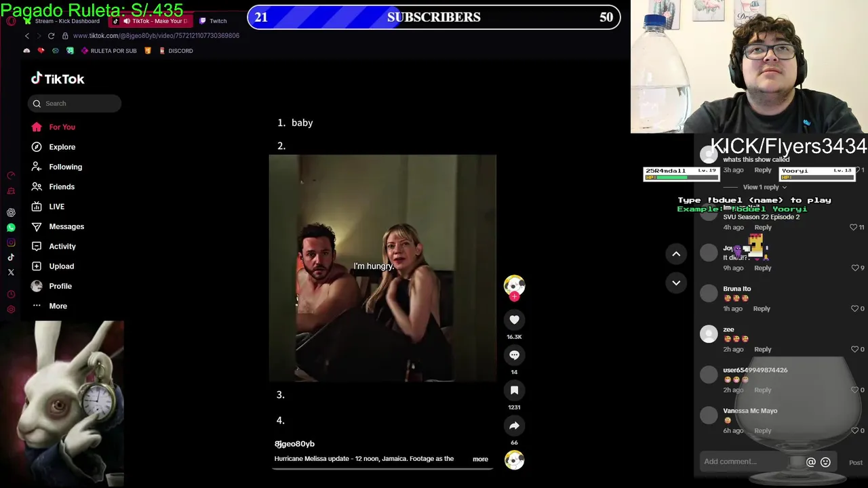This screenshot has height=488, width=868.
Task: Open the Friends page
Action: coord(53,186)
